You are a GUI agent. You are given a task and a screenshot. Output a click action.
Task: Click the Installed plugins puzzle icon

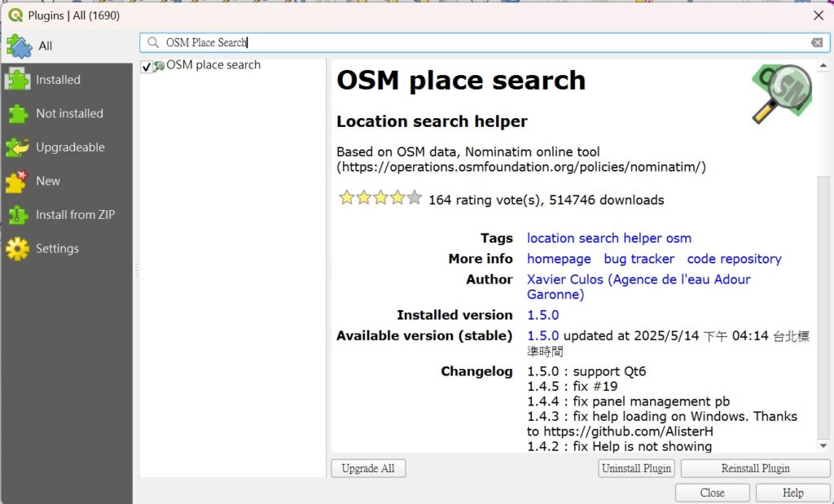click(18, 80)
